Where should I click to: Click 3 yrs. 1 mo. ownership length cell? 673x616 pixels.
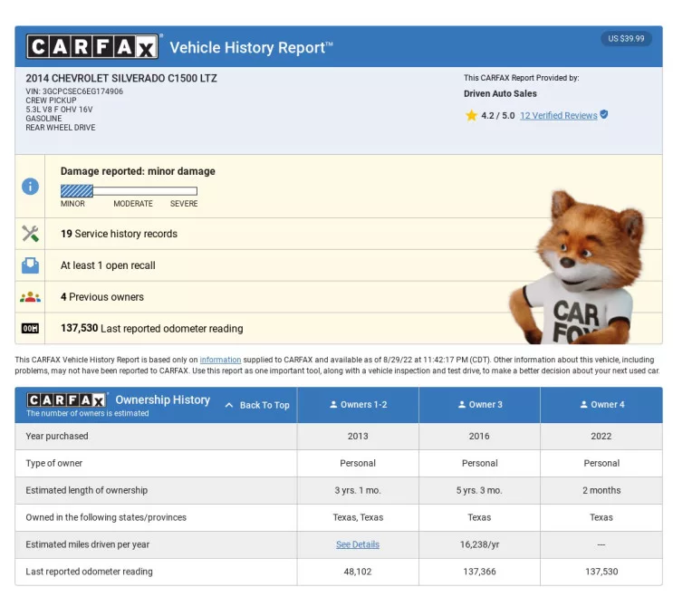tap(358, 490)
